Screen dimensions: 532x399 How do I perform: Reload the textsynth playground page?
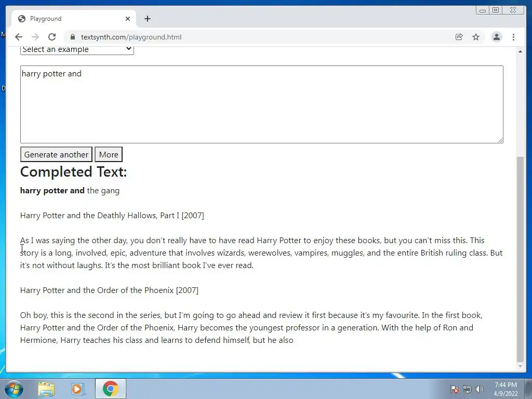tap(52, 37)
